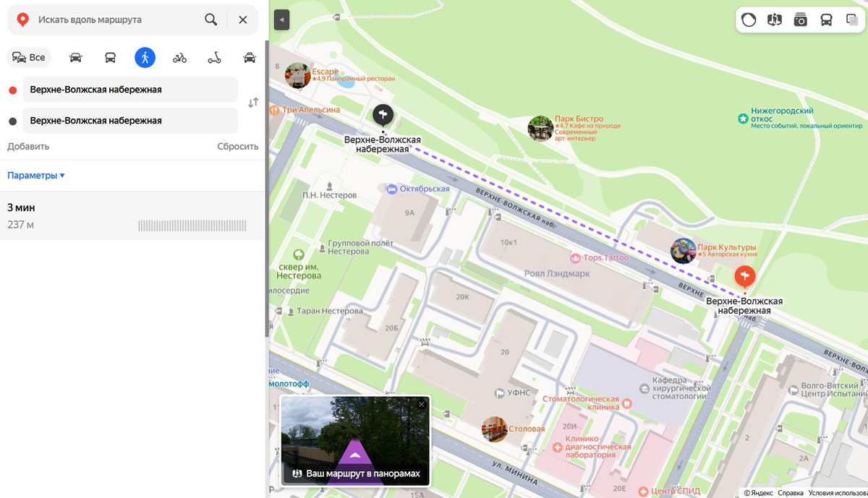Swap start and destination points
Screen dimensions: 868x498
tap(253, 103)
